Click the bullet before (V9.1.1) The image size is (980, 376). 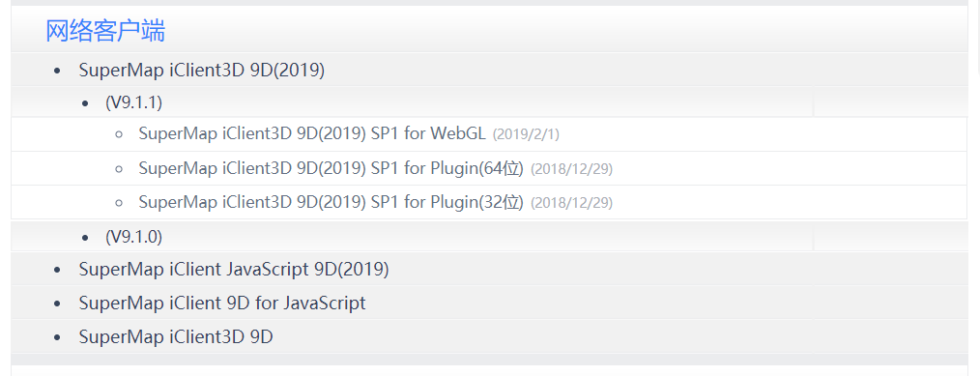coord(85,103)
